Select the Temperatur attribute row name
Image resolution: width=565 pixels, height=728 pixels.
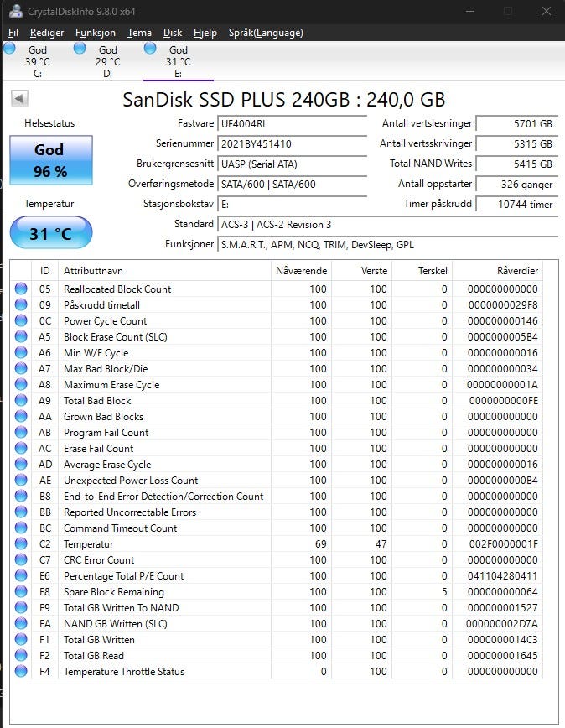point(89,544)
